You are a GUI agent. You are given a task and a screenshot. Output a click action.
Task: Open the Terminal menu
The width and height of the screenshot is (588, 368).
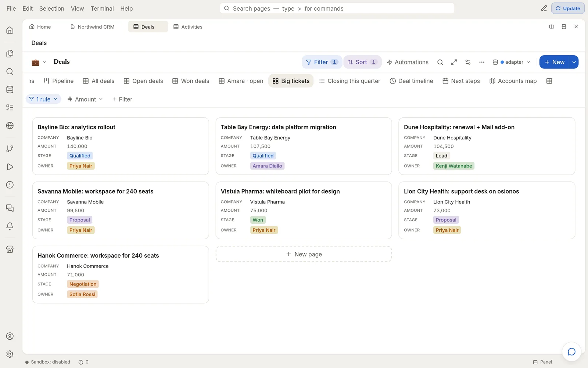(102, 8)
